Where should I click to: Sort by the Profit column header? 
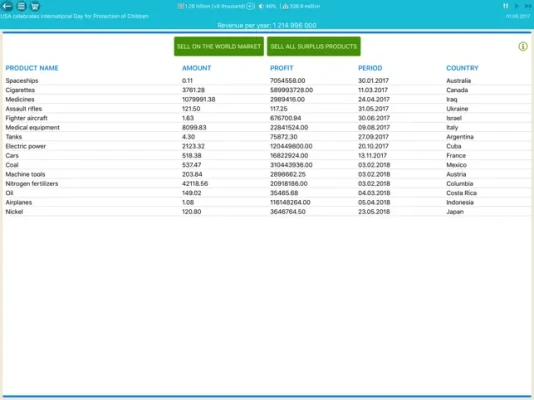pos(281,68)
